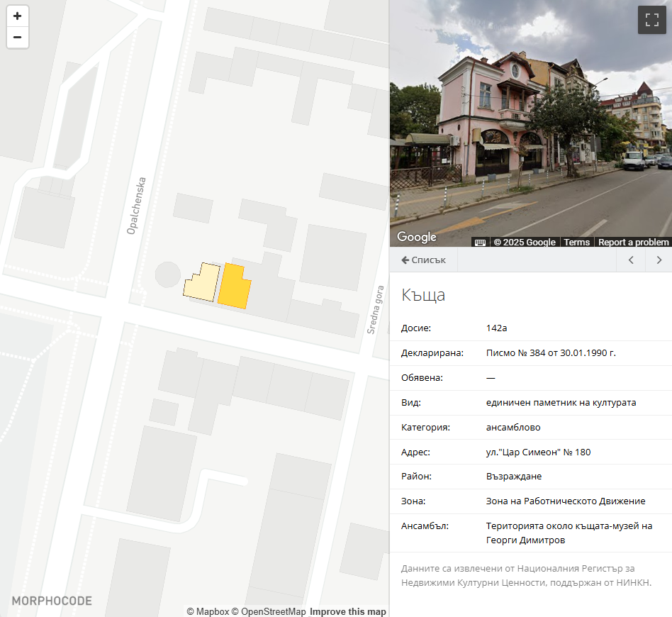This screenshot has width=672, height=617.
Task: Toggle fullscreen street view
Action: [651, 20]
